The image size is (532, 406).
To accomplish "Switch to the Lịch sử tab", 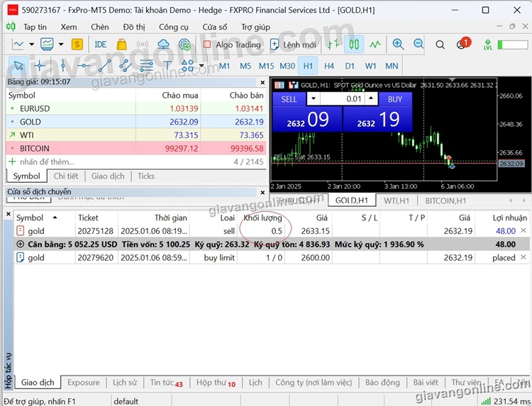I will [x=125, y=383].
